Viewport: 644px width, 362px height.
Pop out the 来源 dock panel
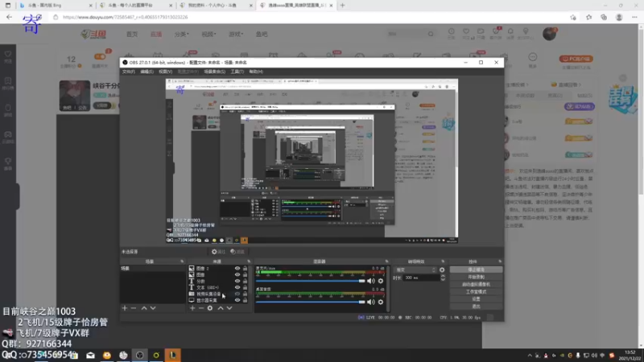(x=249, y=261)
